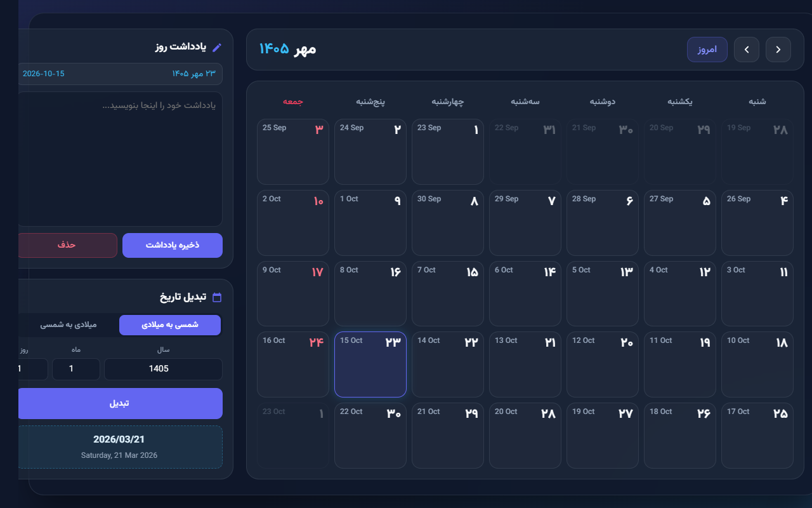This screenshot has width=812, height=508.
Task: Click the سال field containing 1405
Action: coord(163,369)
